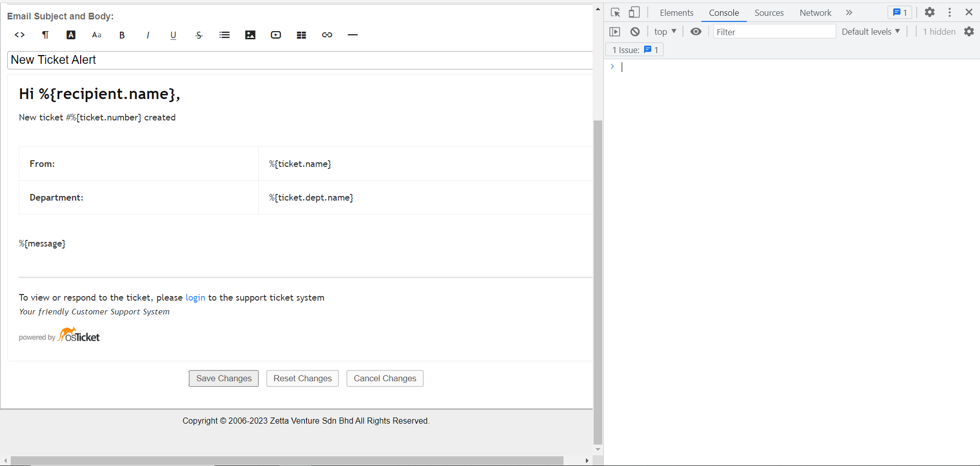Click the console Filter input field
This screenshot has width=980, height=466.
tap(774, 32)
